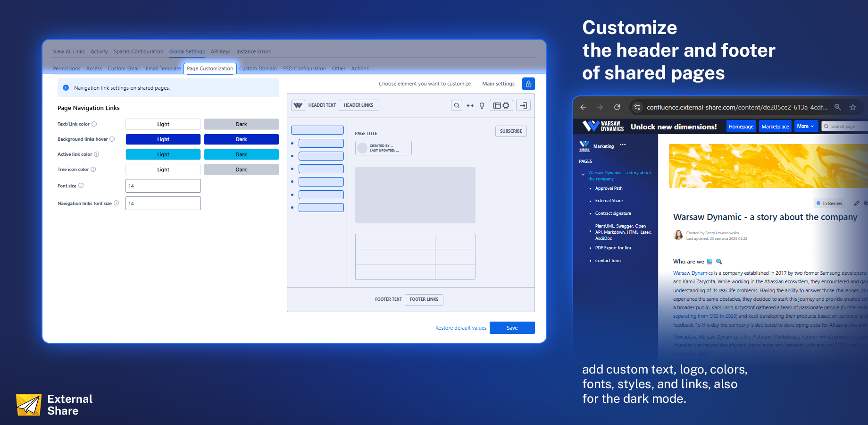The image size is (868, 425).
Task: Switch to the Permissions sub-tab
Action: point(67,68)
